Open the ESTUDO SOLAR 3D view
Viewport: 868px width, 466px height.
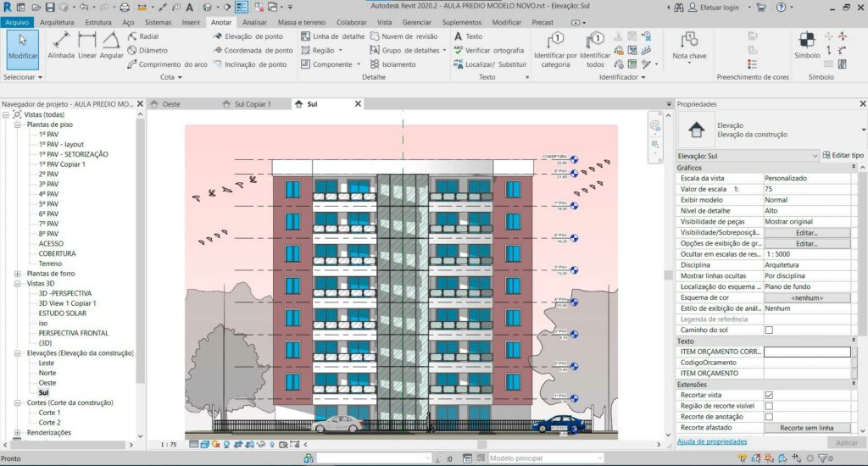pyautogui.click(x=63, y=313)
